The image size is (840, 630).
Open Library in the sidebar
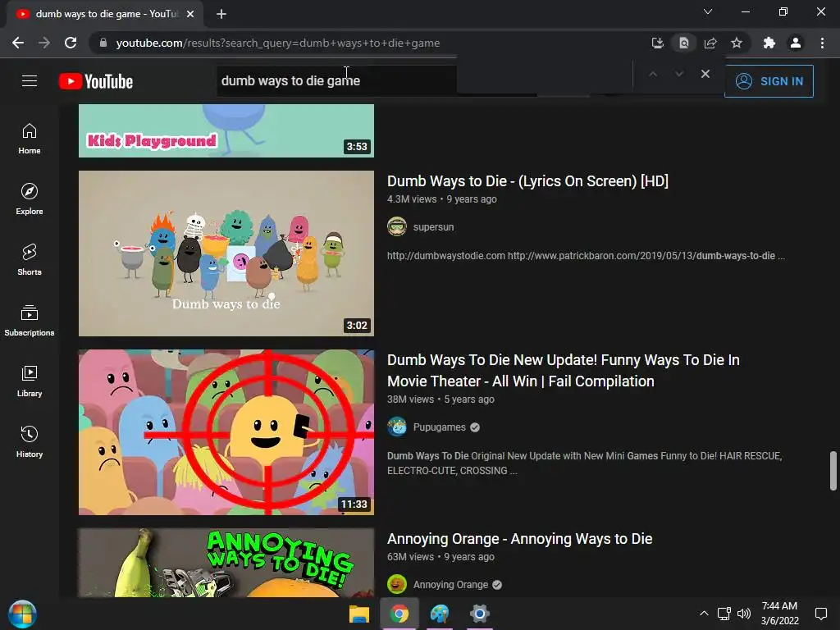click(30, 381)
